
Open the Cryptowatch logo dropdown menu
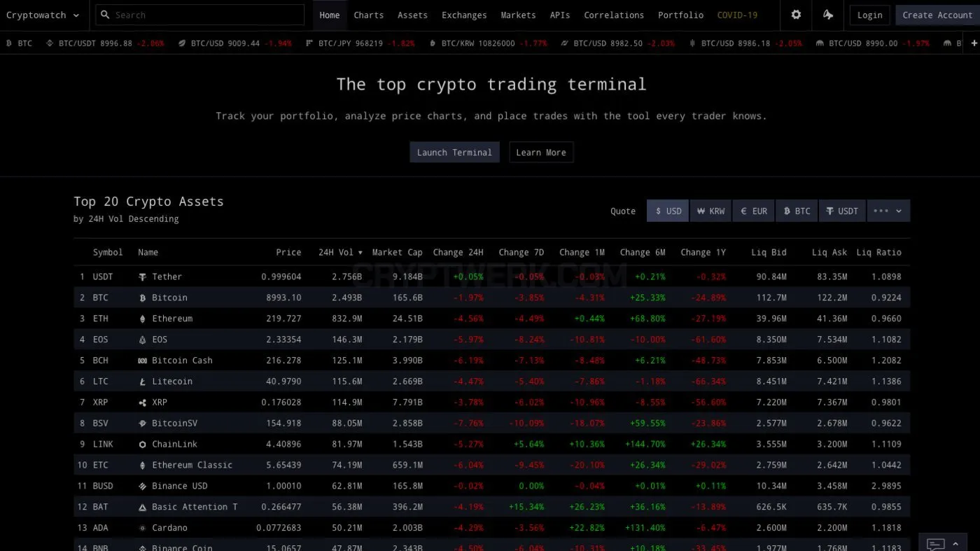click(x=43, y=15)
